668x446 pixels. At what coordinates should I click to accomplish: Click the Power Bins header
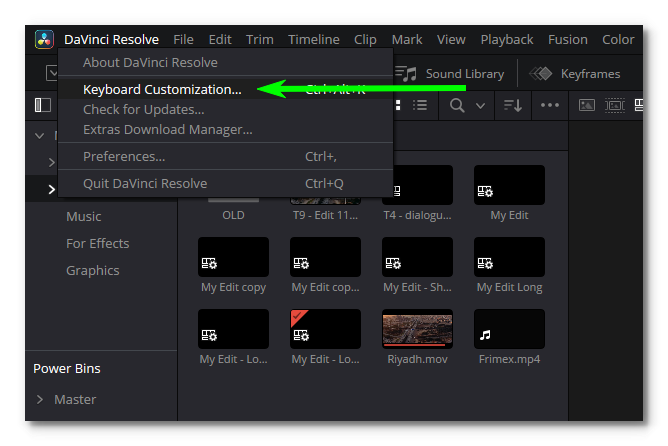point(67,368)
